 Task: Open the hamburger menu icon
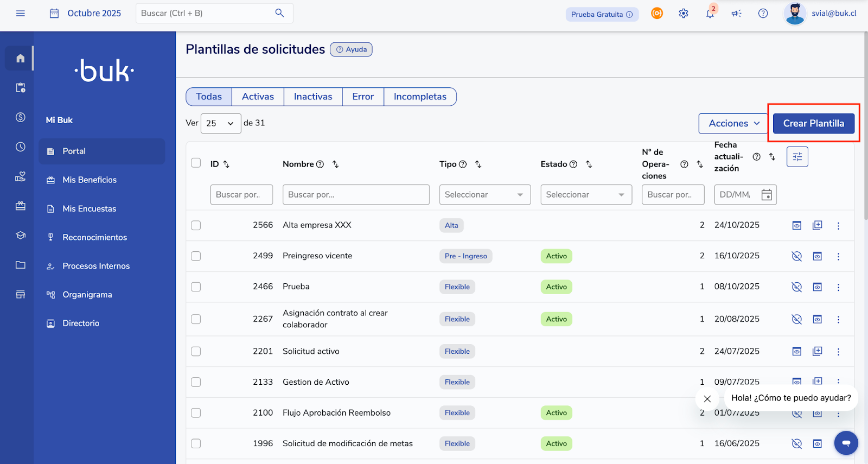click(21, 14)
